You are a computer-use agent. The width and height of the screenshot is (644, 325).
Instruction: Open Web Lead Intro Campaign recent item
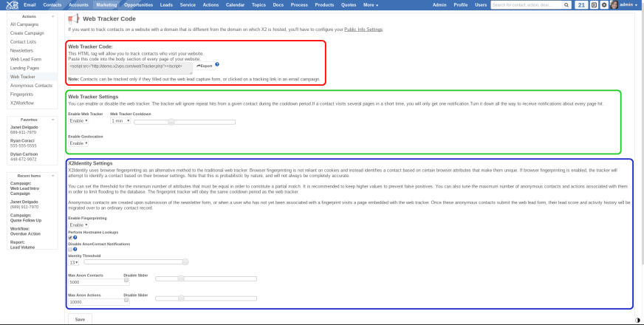24,191
